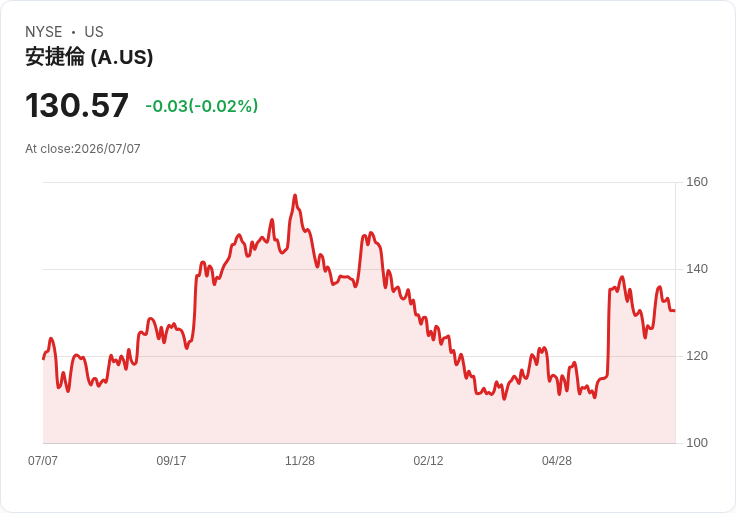Screen dimensions: 736x513
Task: Click the stock name 安捷倫 (A.US)
Action: point(89,57)
